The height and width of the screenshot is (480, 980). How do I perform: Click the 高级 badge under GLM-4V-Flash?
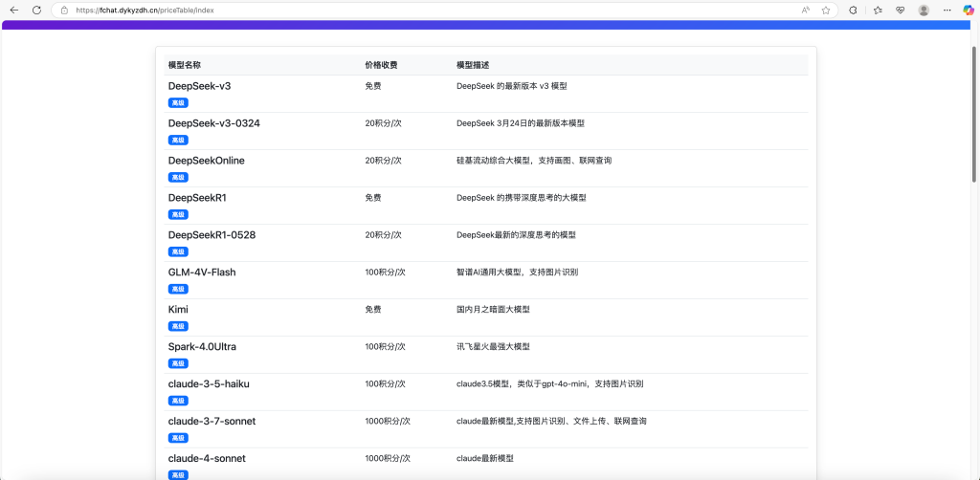click(178, 289)
